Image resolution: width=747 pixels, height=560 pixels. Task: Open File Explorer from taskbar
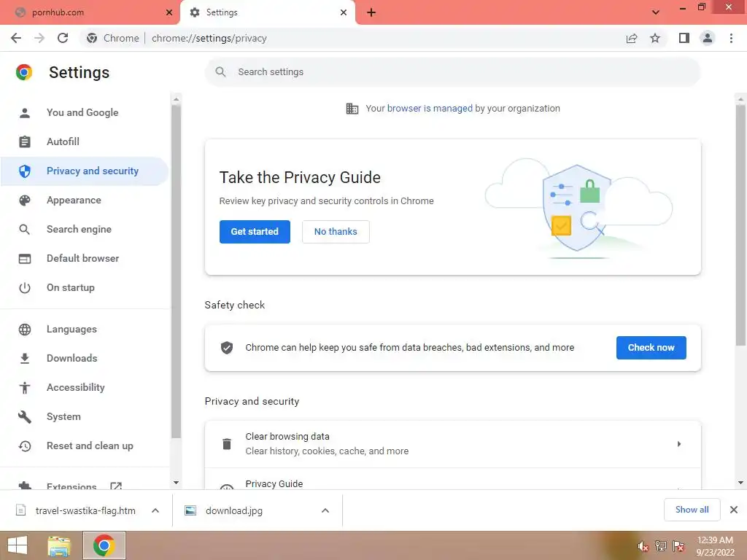pos(59,545)
